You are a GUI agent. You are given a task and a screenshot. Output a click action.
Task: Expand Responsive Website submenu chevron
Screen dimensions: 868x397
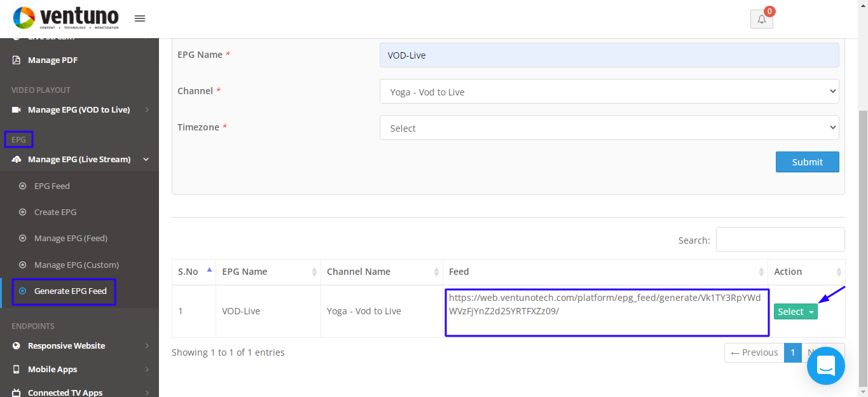click(x=147, y=346)
